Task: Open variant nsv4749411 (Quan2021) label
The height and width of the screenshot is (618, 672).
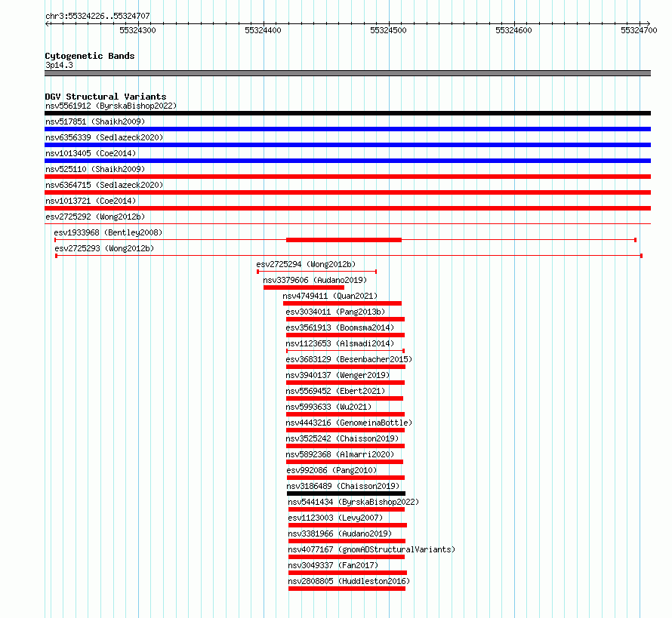Action: (330, 296)
